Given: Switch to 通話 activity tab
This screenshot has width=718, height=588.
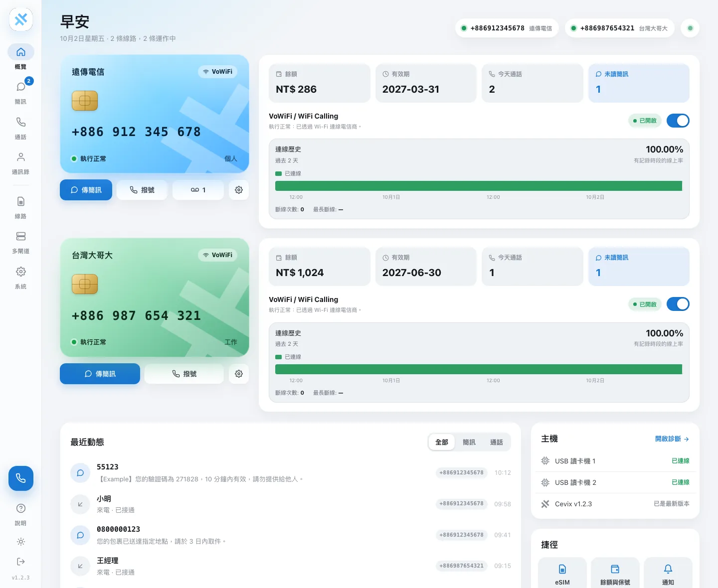Looking at the screenshot, I should click(497, 442).
